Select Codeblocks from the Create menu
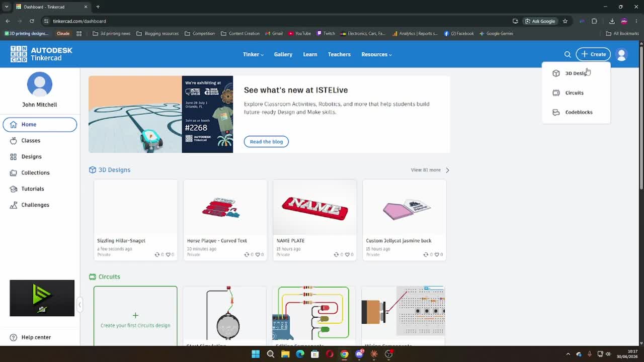The image size is (644, 362). (576, 112)
